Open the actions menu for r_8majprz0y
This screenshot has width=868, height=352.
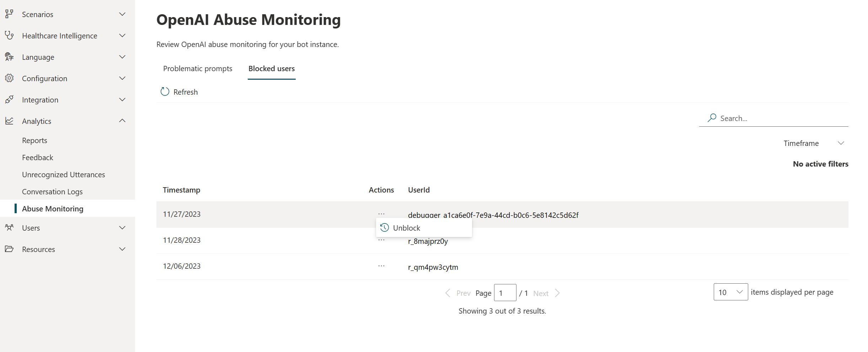[381, 240]
